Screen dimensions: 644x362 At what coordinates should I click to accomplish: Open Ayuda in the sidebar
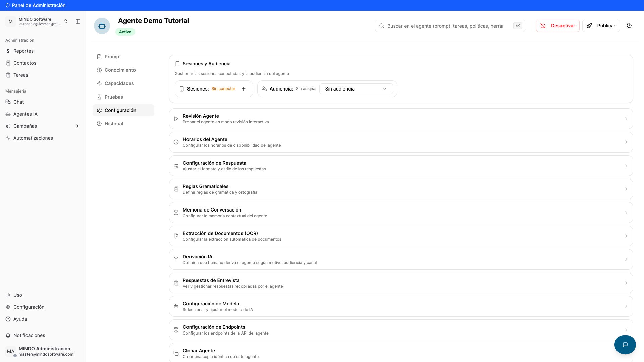click(43, 319)
